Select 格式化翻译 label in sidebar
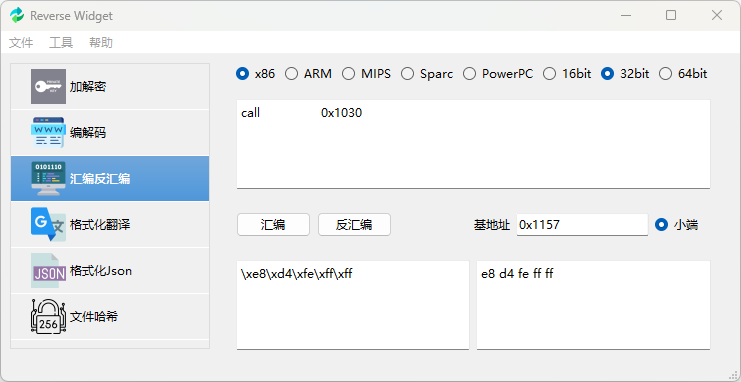 [x=100, y=225]
